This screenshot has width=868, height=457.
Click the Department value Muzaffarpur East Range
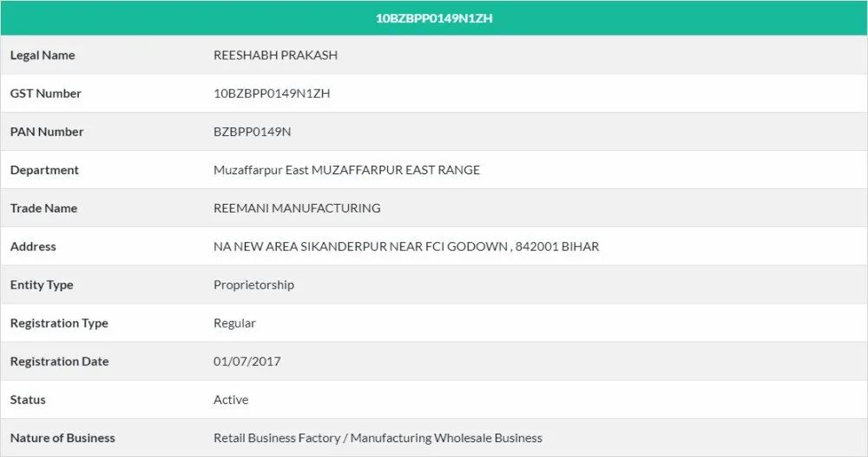tap(346, 170)
